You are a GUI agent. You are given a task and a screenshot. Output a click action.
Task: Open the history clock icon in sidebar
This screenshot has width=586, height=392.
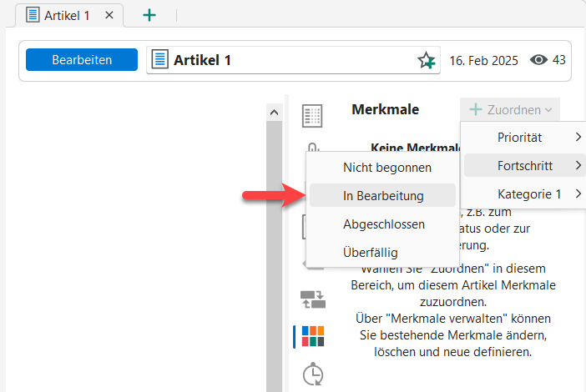tap(312, 373)
